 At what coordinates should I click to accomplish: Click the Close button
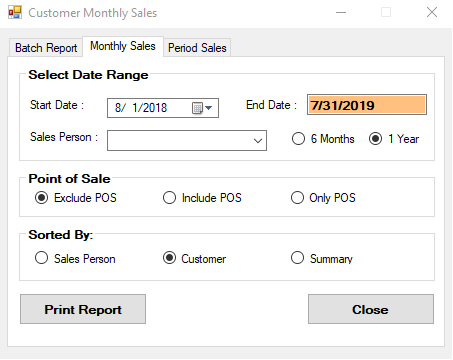coord(371,309)
